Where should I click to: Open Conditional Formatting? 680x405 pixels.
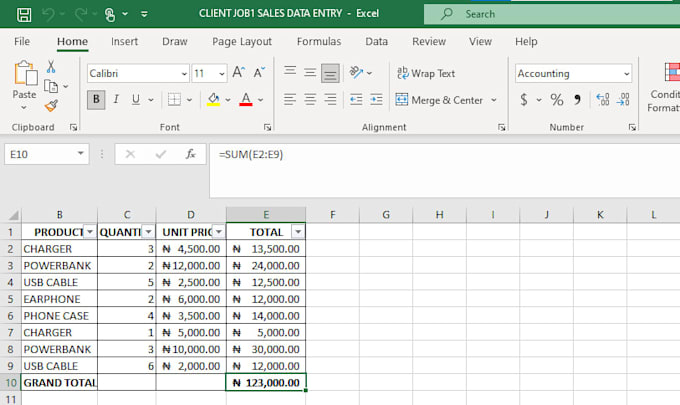click(x=664, y=88)
